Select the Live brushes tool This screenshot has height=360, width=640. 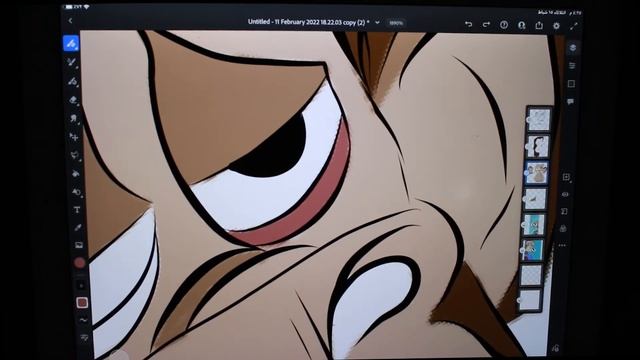pos(72,62)
